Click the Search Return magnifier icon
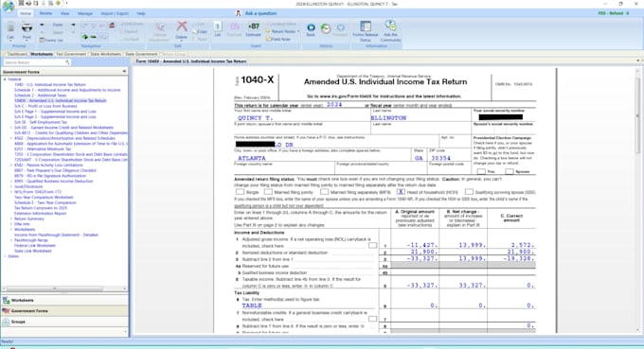Image resolution: width=644 pixels, height=349 pixels. [67, 62]
